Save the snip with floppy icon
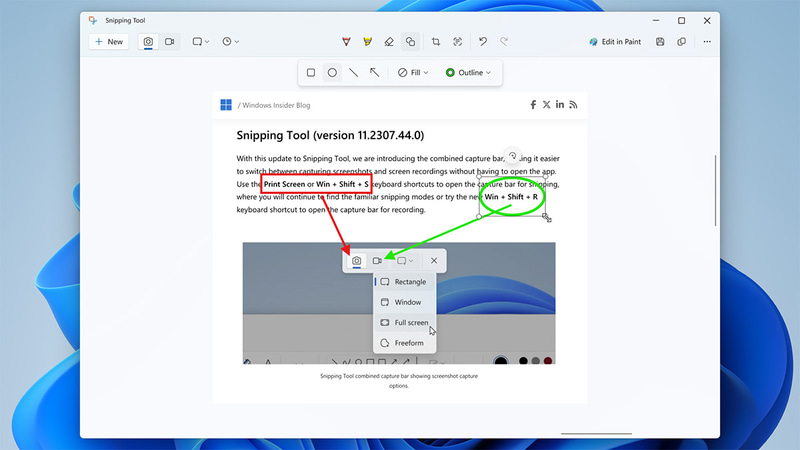800x450 pixels. click(x=660, y=42)
